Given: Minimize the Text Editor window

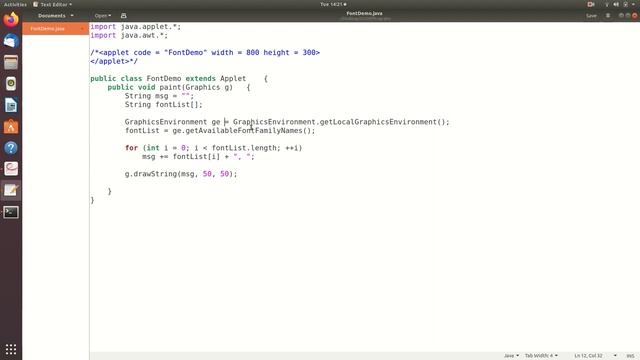Looking at the screenshot, I should [x=621, y=16].
